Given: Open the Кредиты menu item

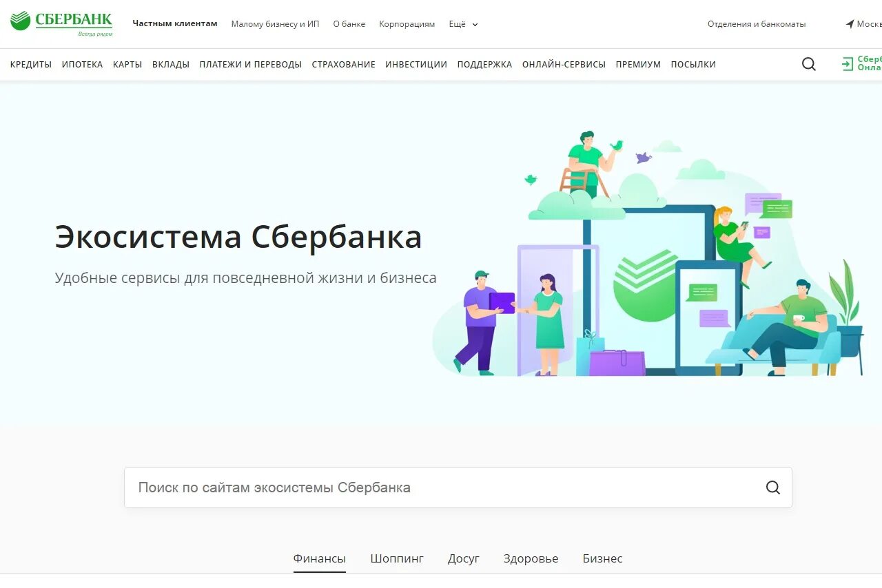Looking at the screenshot, I should point(31,64).
